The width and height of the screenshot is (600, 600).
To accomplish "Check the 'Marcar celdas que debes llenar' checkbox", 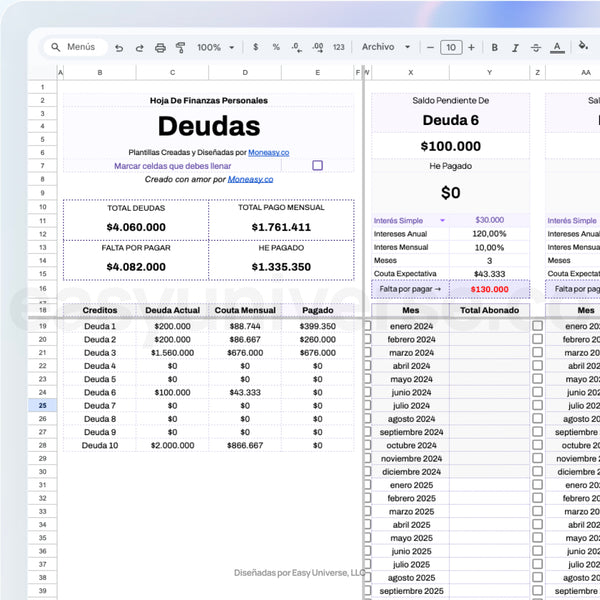I will 317,166.
